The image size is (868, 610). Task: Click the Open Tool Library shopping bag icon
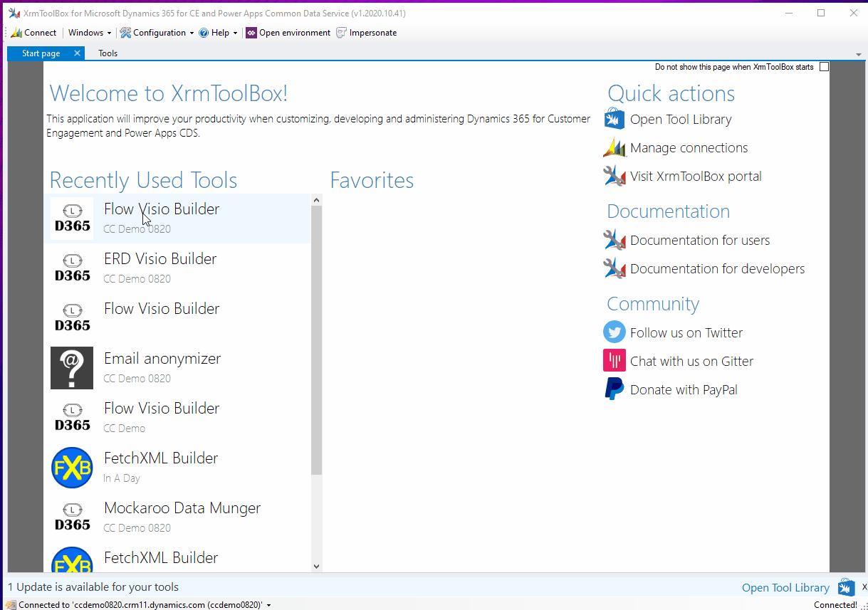click(x=614, y=120)
